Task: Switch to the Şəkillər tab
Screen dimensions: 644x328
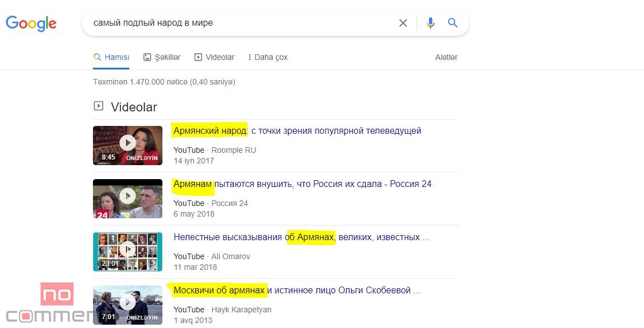Action: [162, 57]
